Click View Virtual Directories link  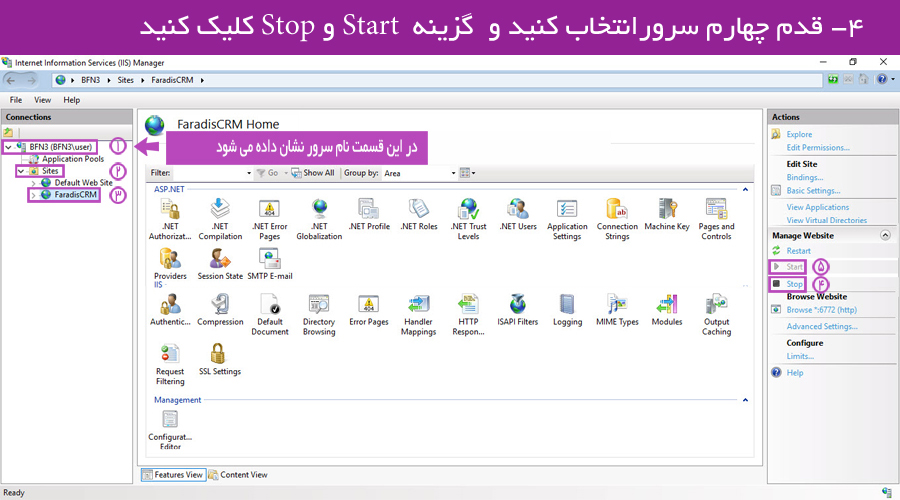(x=827, y=220)
